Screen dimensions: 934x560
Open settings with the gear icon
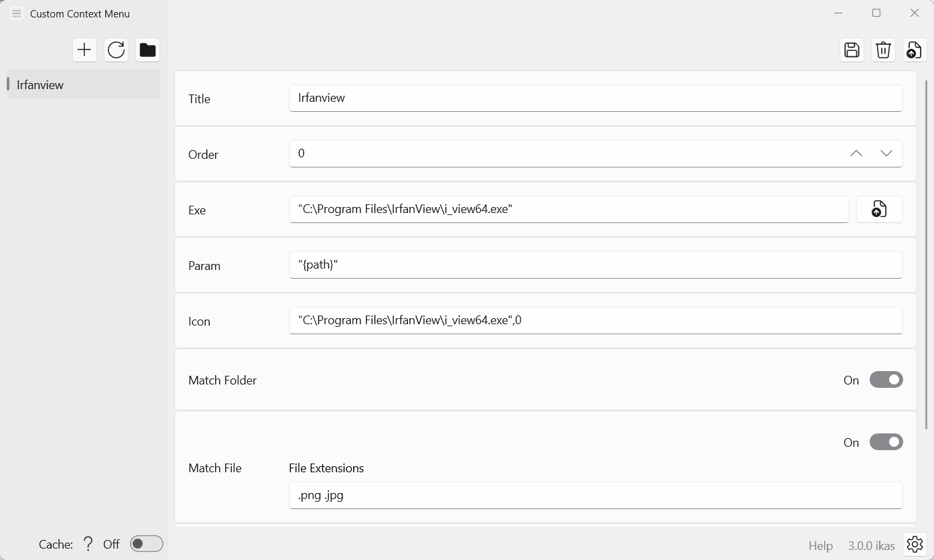pos(915,545)
